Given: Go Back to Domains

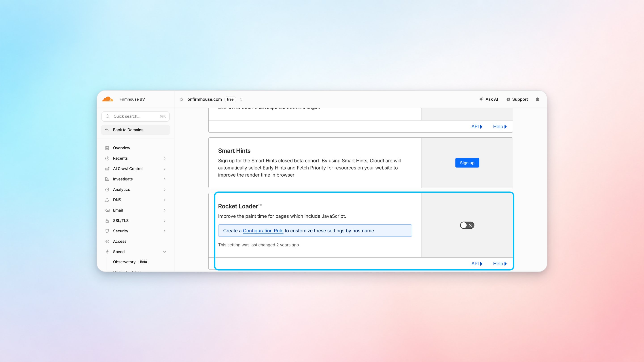Looking at the screenshot, I should 136,130.
